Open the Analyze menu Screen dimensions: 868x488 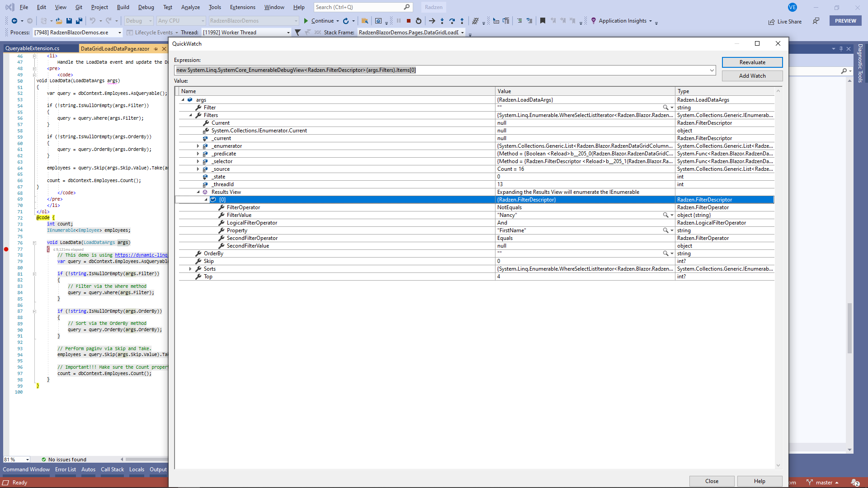click(x=190, y=7)
